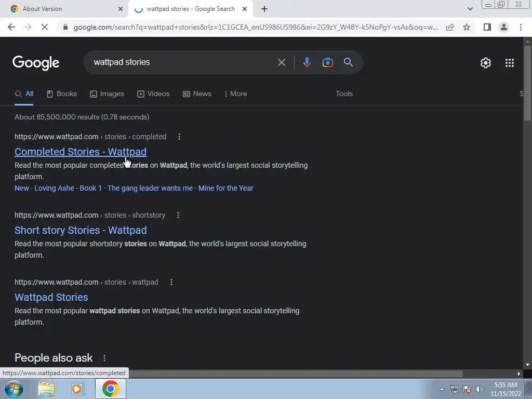
Task: Open Windows Explorer from taskbar
Action: [x=46, y=389]
